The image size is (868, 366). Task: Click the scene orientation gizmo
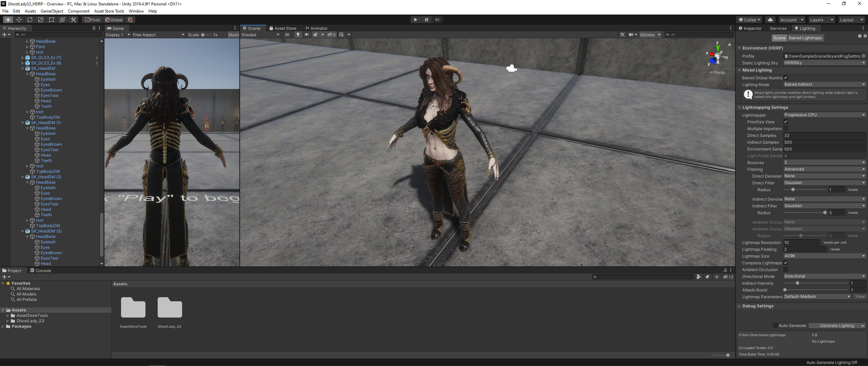click(x=717, y=56)
